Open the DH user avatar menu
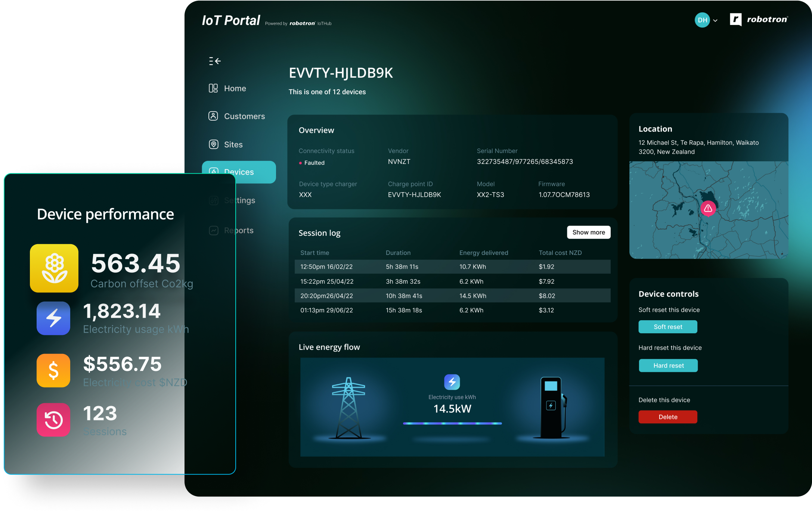Image resolution: width=812 pixels, height=514 pixels. [x=702, y=20]
